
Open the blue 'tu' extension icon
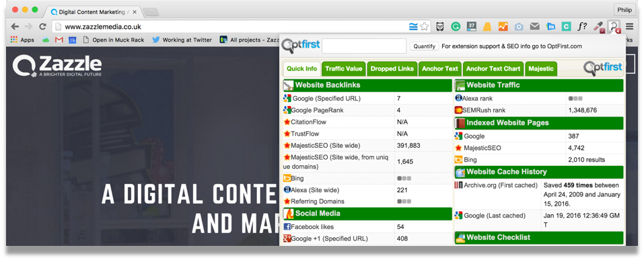pos(550,27)
